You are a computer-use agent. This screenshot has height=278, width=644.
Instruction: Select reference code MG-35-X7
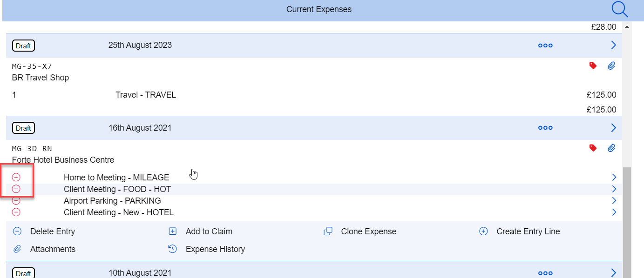[x=32, y=66]
